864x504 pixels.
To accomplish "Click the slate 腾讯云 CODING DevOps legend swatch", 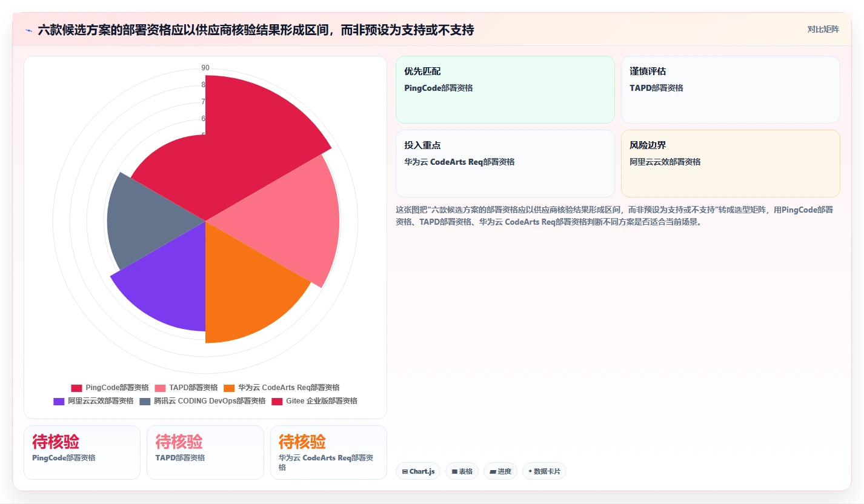I will (145, 401).
